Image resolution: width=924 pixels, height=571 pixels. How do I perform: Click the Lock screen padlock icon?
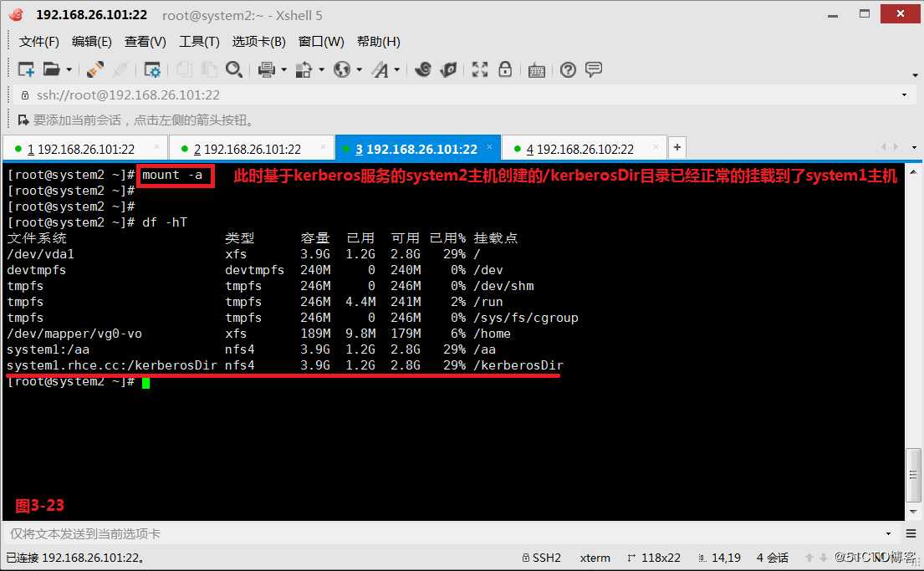[x=505, y=69]
